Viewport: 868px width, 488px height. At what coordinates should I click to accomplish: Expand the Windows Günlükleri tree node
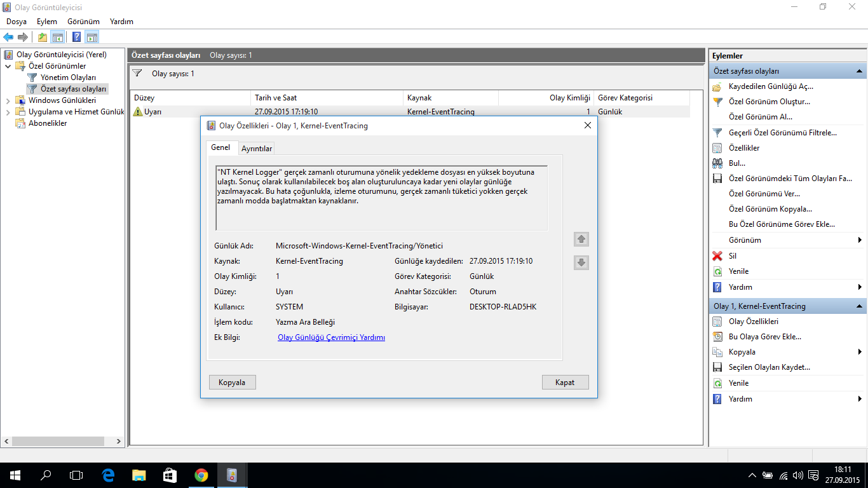[8, 100]
